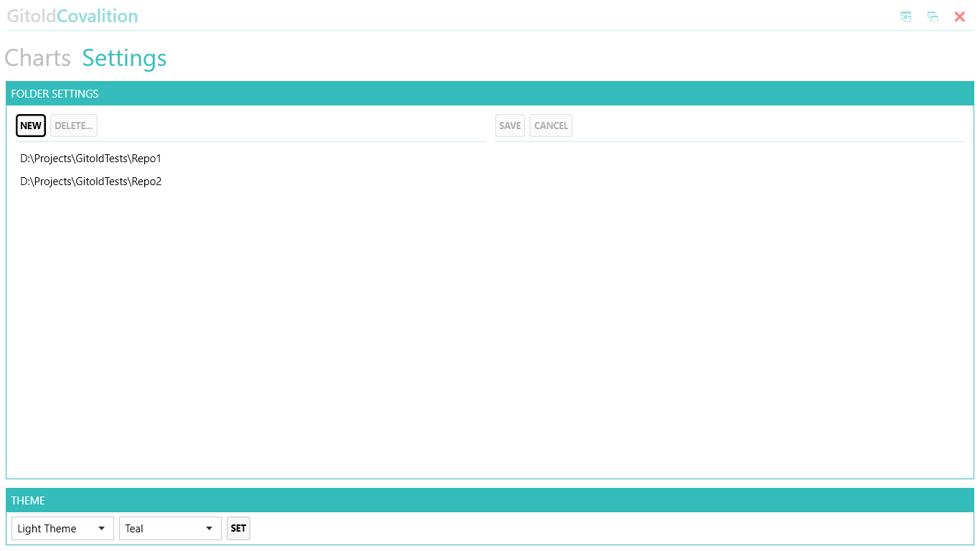
Task: Click the NEW button to add a folder
Action: click(x=30, y=125)
